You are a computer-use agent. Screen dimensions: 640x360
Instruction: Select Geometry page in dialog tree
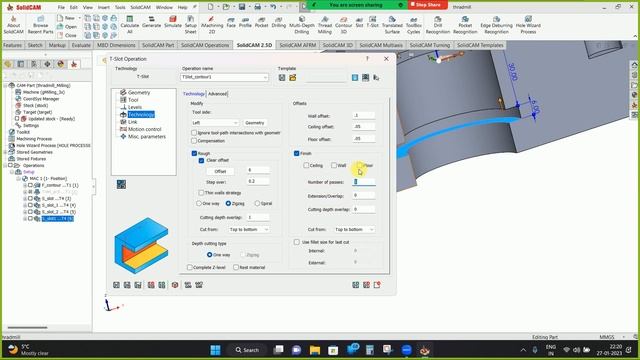139,93
